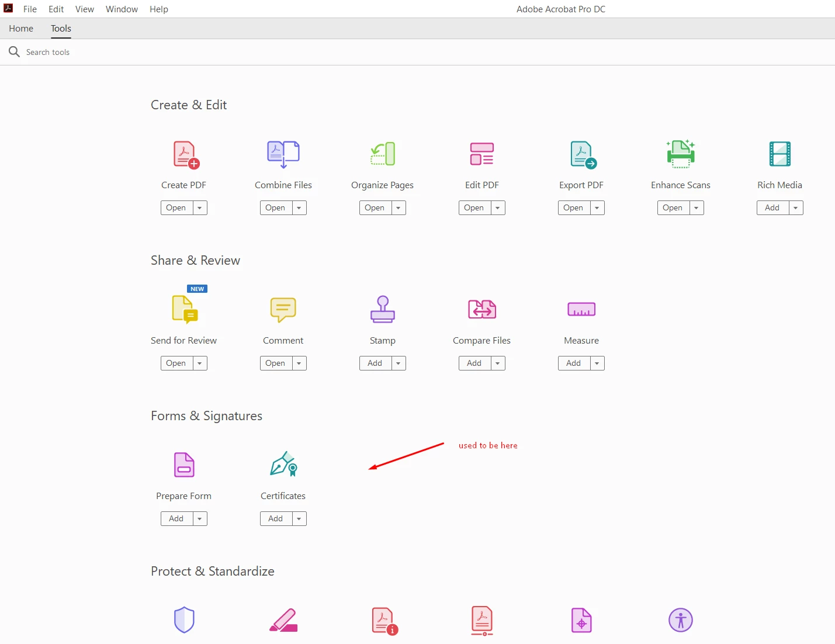
Task: Select the Tools tab
Action: pyautogui.click(x=61, y=28)
